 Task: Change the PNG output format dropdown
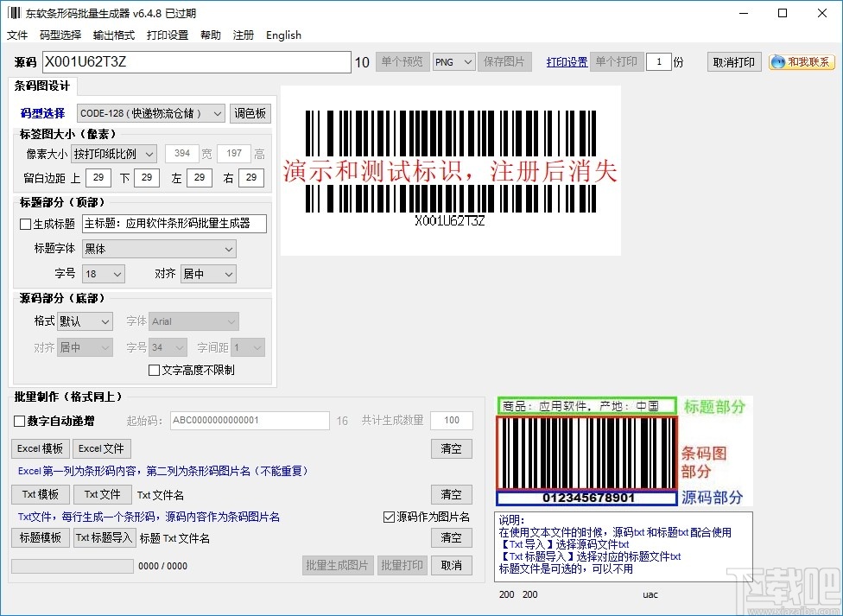click(x=453, y=61)
